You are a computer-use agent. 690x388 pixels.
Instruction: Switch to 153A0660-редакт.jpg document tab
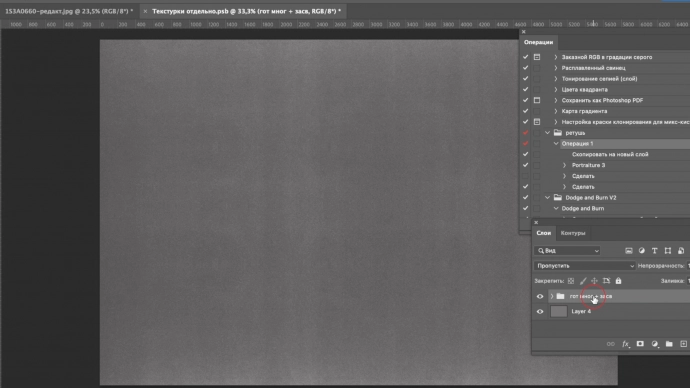pos(69,11)
